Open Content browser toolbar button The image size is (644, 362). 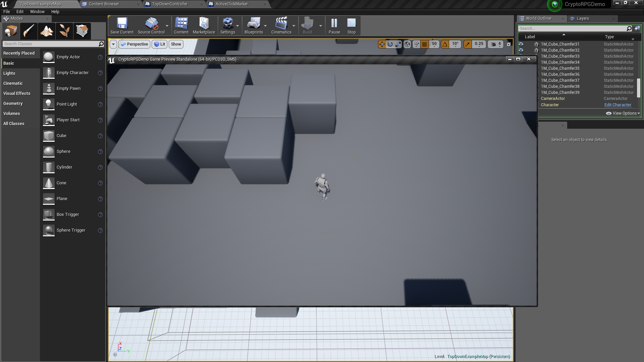[181, 26]
